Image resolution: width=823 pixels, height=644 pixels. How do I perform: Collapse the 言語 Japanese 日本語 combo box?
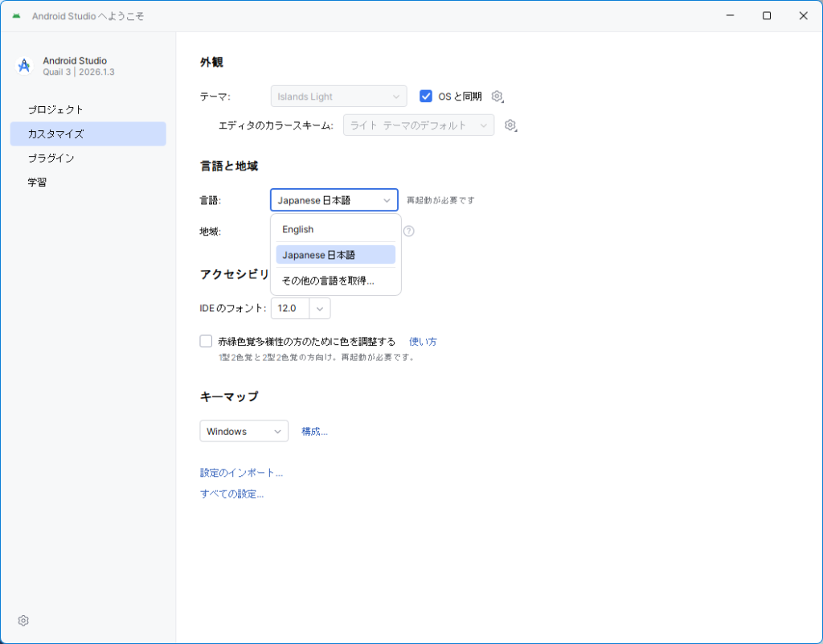pos(334,200)
